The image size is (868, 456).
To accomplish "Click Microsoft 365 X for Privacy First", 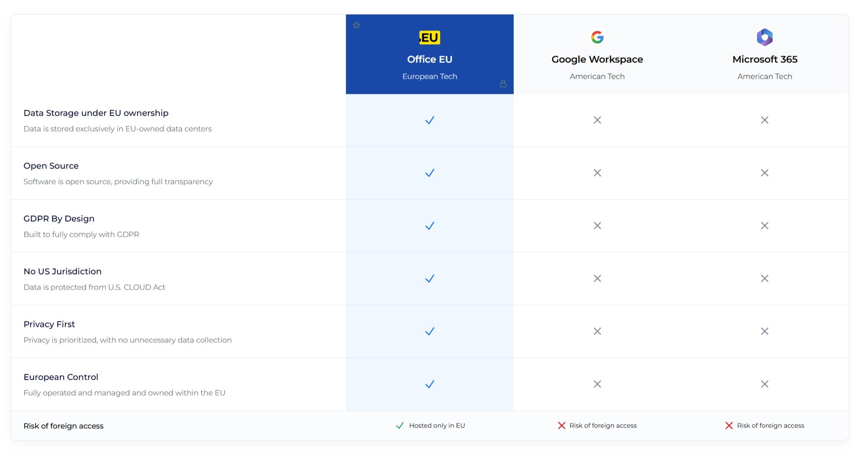I will pyautogui.click(x=764, y=332).
